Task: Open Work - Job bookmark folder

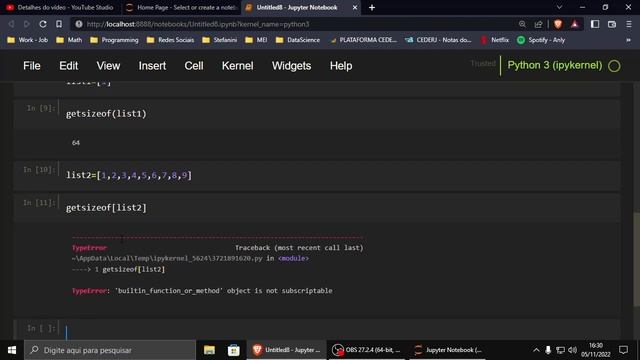Action: pyautogui.click(x=27, y=40)
